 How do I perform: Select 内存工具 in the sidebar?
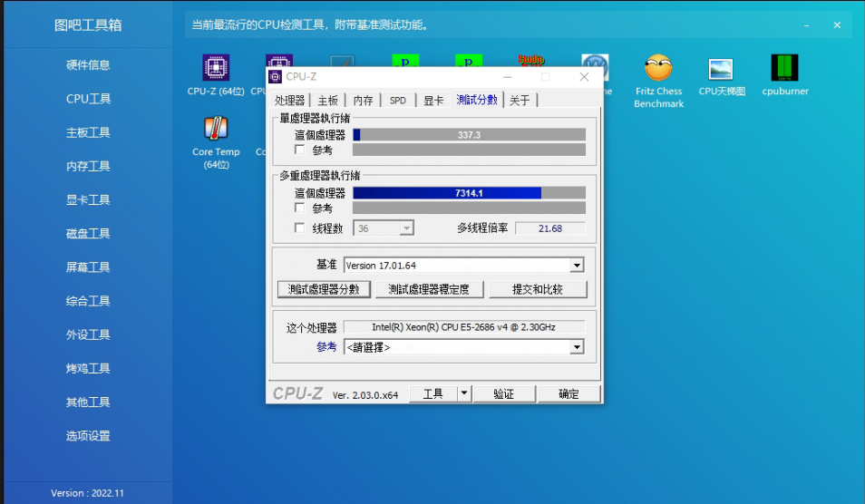coord(88,166)
